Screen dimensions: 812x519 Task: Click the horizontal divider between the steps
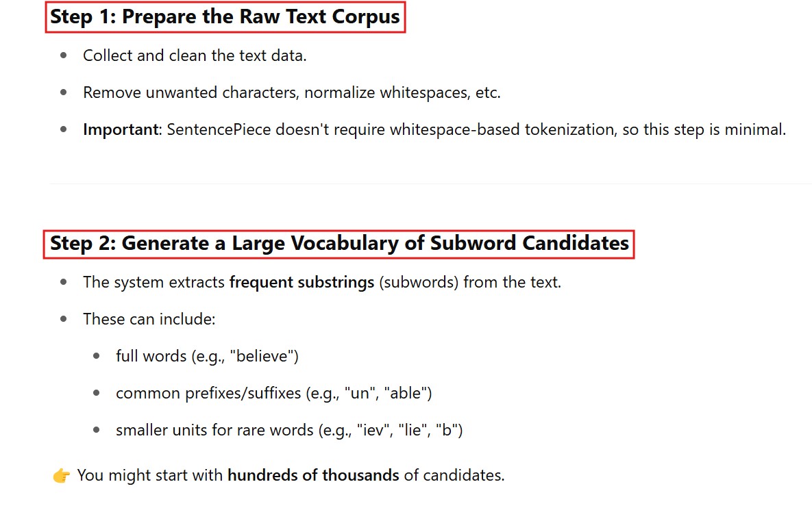[430, 183]
